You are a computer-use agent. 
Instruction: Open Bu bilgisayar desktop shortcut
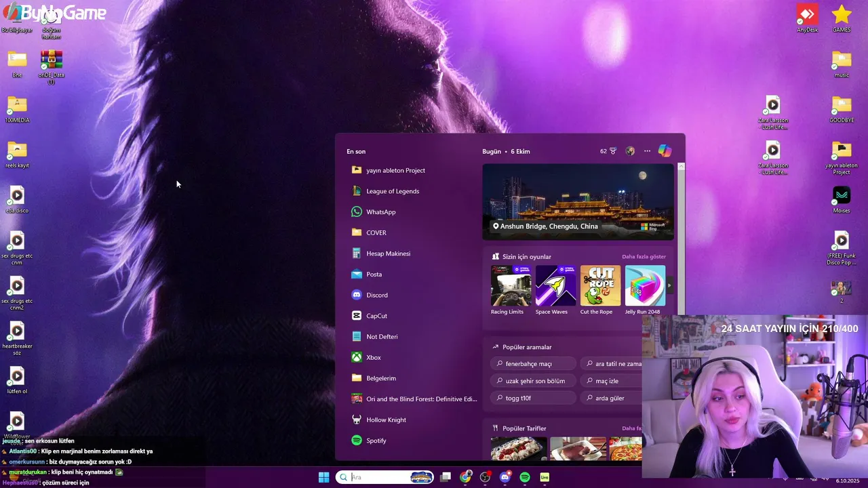[17, 19]
